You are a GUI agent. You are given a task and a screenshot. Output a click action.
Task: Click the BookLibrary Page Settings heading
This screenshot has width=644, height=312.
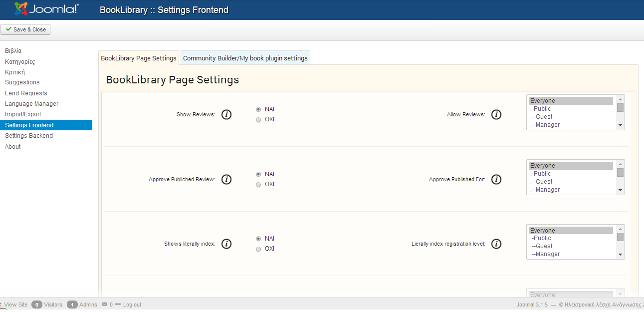click(x=173, y=80)
